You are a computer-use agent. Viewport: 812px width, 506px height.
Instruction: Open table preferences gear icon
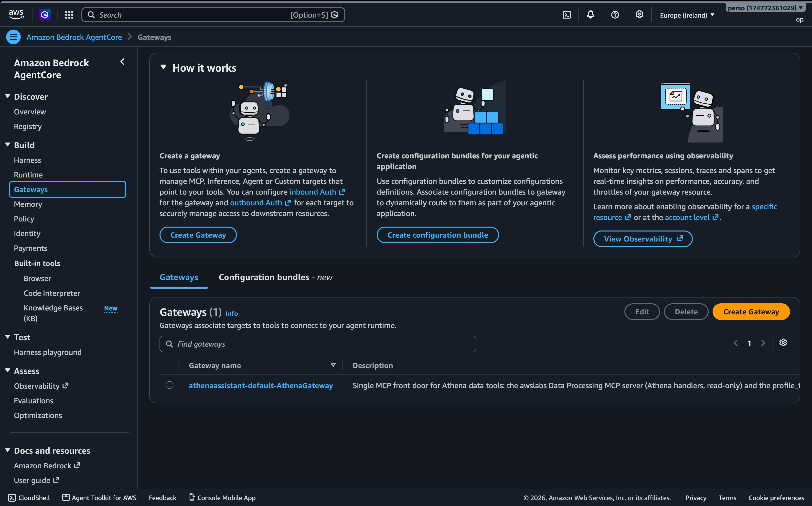point(783,343)
